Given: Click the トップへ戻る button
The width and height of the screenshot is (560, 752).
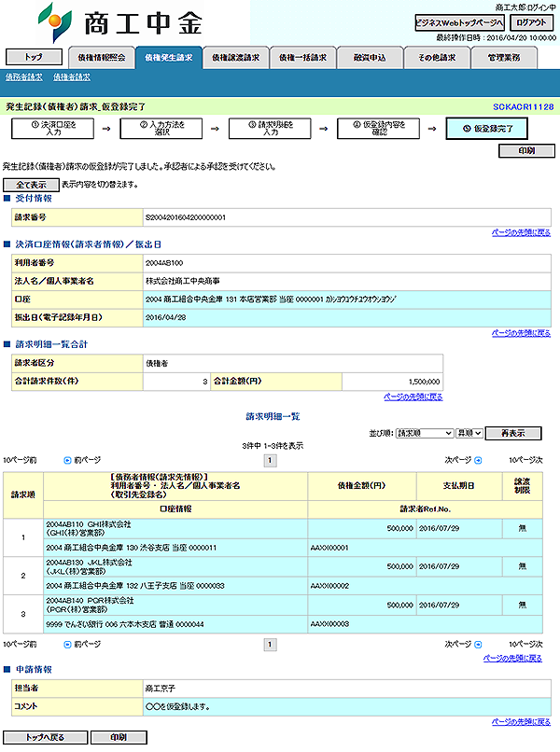Looking at the screenshot, I should click(x=46, y=737).
